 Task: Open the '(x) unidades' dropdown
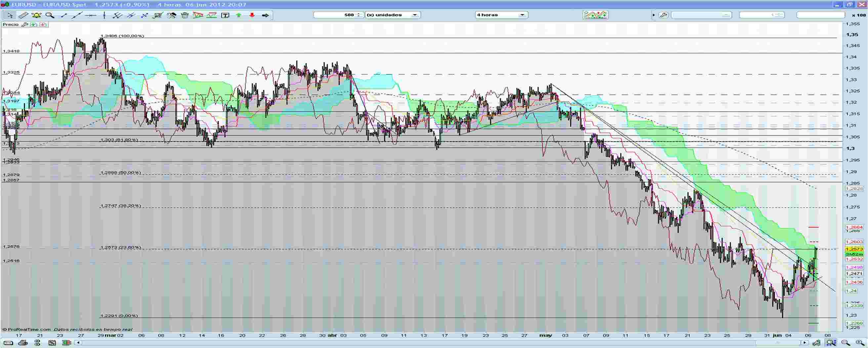pyautogui.click(x=415, y=15)
